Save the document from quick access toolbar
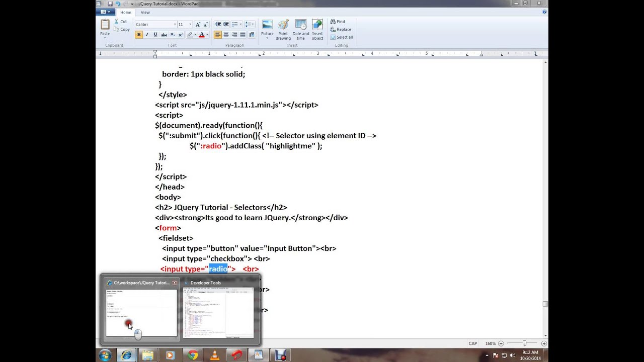Viewport: 644px width, 362px height. point(110,4)
